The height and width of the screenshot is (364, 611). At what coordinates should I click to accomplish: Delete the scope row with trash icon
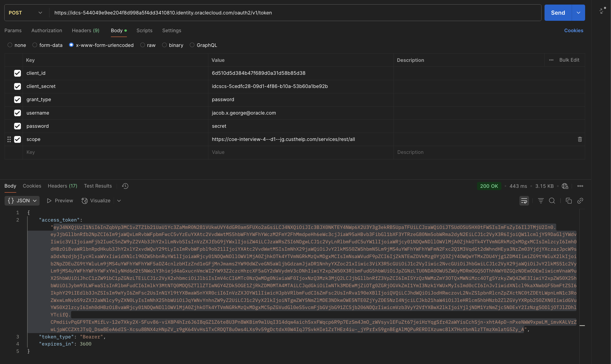tap(580, 139)
